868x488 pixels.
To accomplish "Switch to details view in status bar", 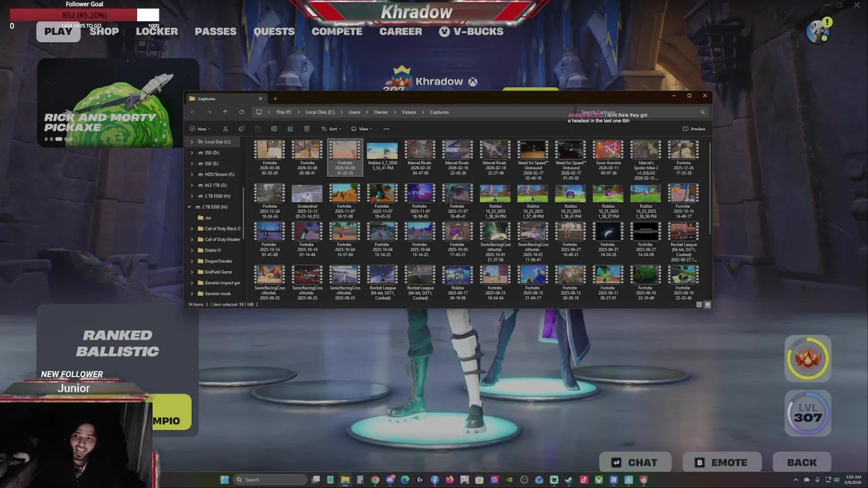I will click(699, 304).
